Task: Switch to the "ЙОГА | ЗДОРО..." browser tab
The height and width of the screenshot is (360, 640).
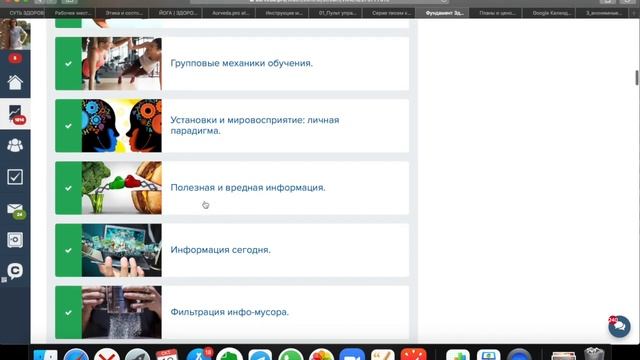Action: pyautogui.click(x=178, y=13)
